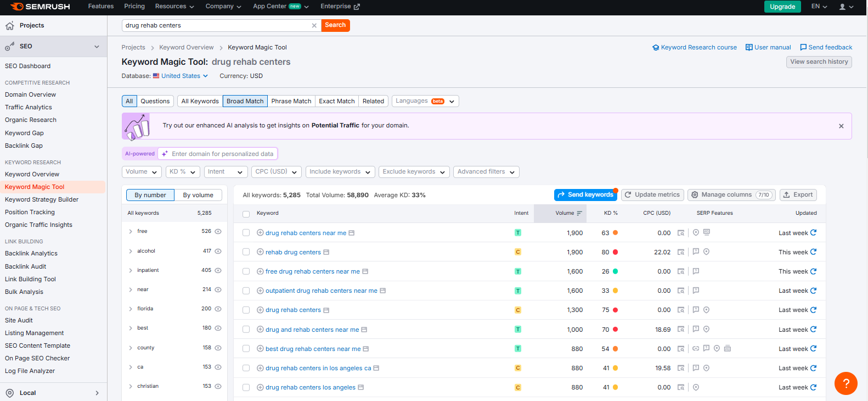Viewport: 868px width, 401px height.
Task: Open the KD % filter dropdown
Action: point(183,172)
